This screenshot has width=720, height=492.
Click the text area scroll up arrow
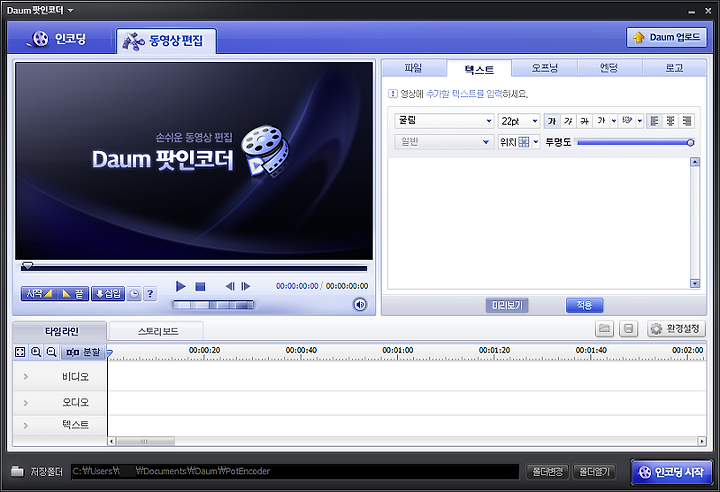point(695,162)
